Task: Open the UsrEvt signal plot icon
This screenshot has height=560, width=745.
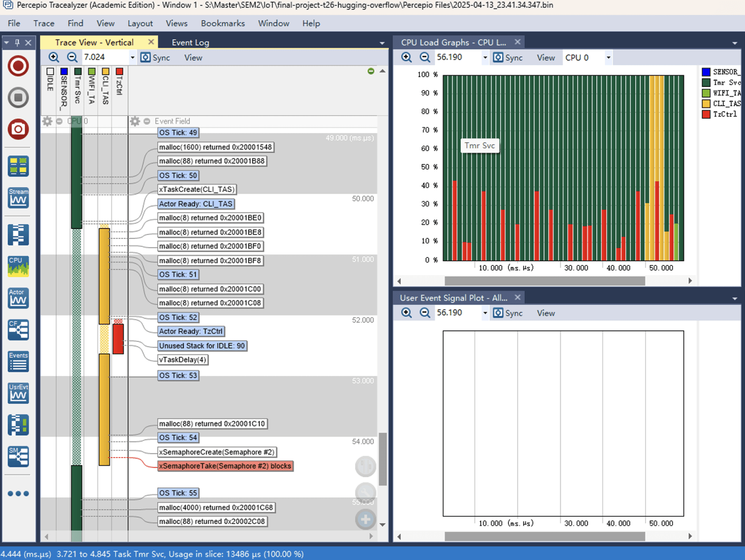Action: pos(18,393)
